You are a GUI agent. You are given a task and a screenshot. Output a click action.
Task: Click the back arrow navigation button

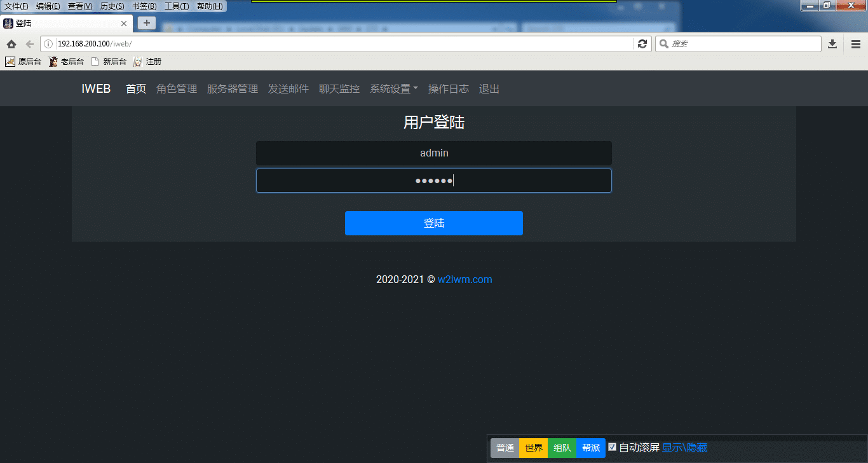pos(29,44)
